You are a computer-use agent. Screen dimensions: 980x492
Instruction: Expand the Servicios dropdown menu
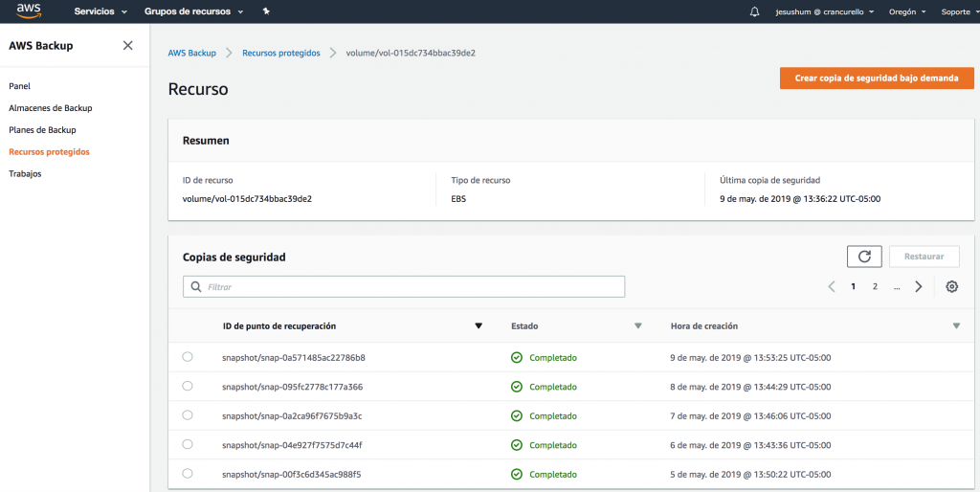[x=100, y=11]
